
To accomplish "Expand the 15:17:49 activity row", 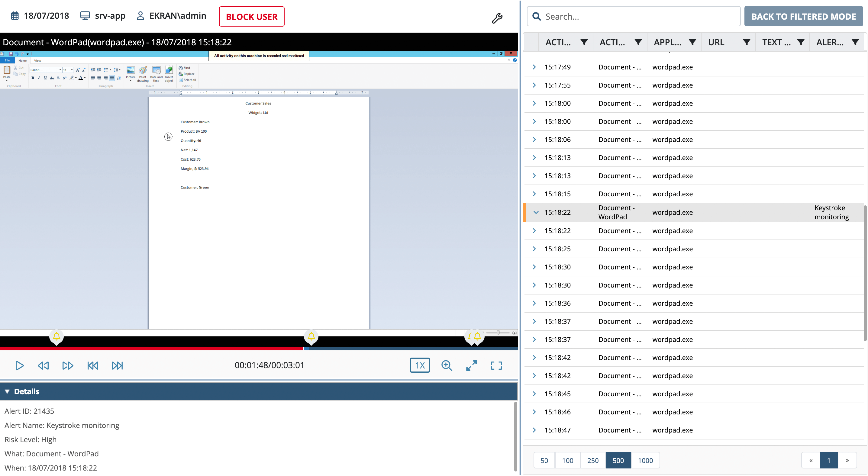I will point(534,67).
